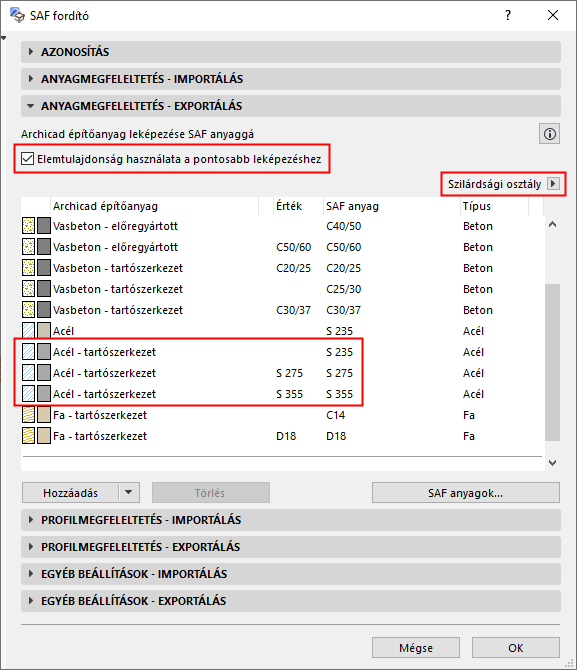Viewport: 577px width, 670px height.
Task: Open the Hozzáadás dropdown arrow
Action: tap(129, 492)
